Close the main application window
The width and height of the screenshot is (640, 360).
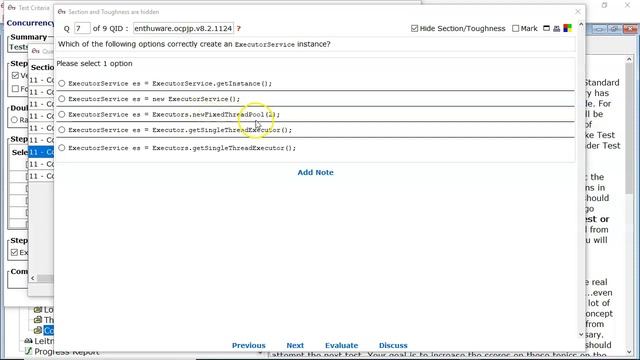pos(627,5)
